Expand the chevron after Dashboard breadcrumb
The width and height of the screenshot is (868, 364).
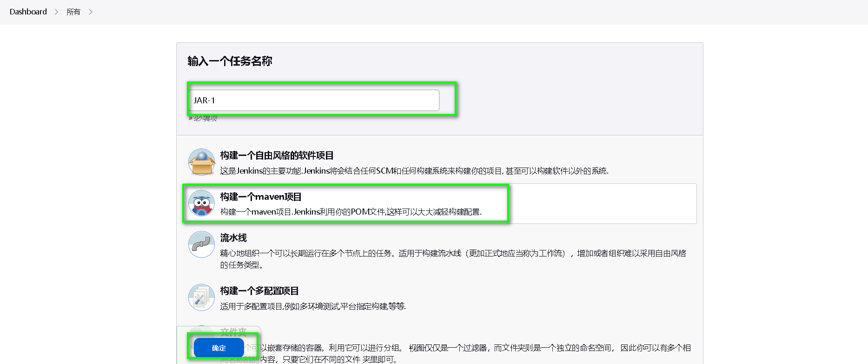point(57,12)
